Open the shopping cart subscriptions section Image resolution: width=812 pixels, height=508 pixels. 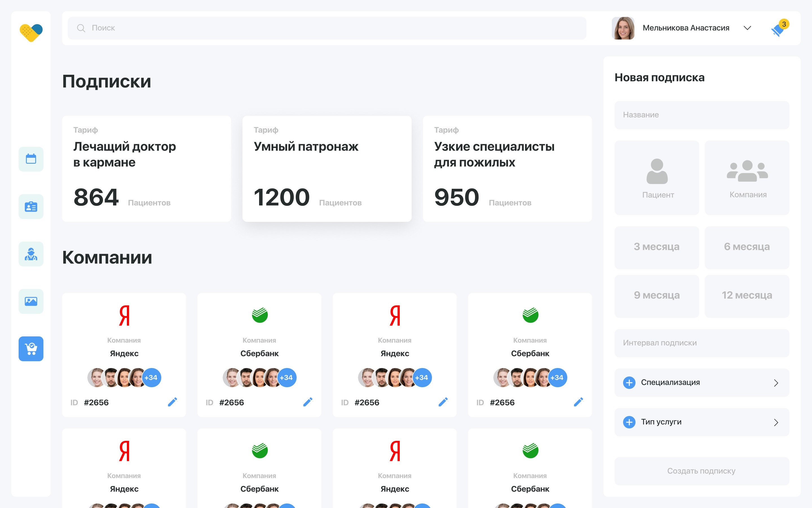pyautogui.click(x=31, y=349)
